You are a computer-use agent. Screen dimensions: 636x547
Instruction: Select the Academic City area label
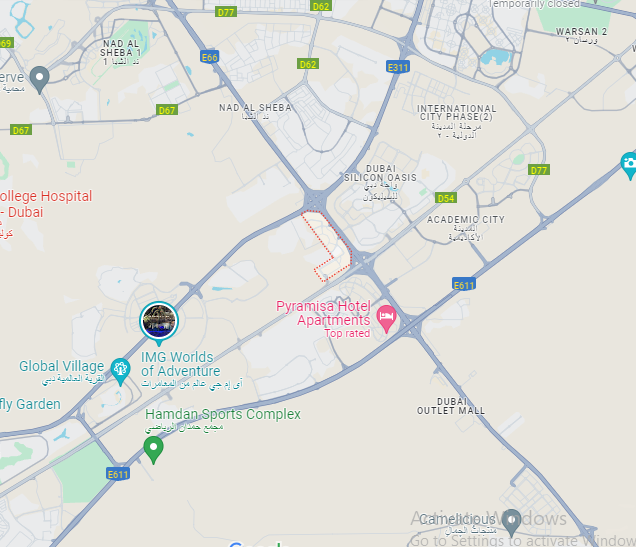click(466, 219)
